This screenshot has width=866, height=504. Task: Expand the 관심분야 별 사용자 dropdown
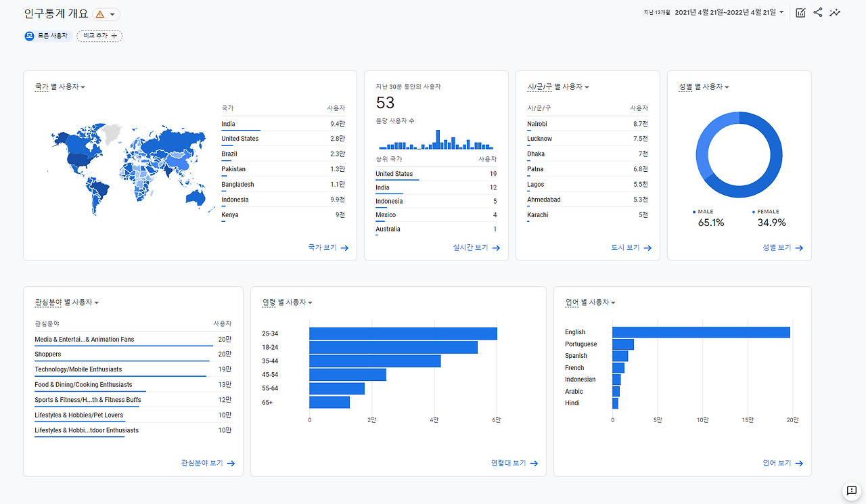[x=67, y=302]
